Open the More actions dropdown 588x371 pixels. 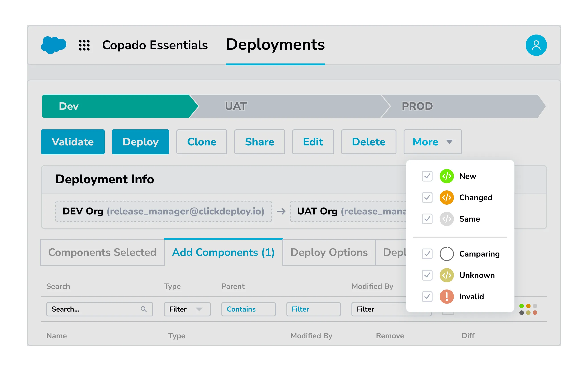click(x=432, y=142)
